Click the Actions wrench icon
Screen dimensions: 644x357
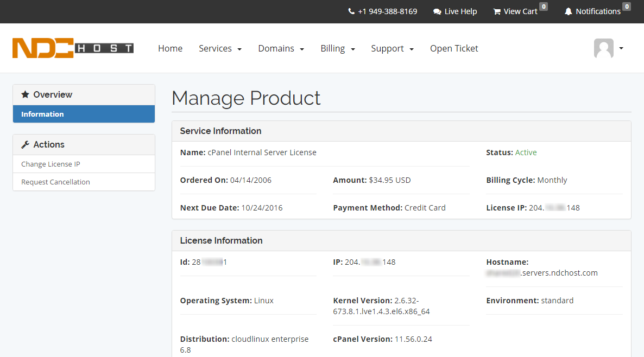pos(26,144)
